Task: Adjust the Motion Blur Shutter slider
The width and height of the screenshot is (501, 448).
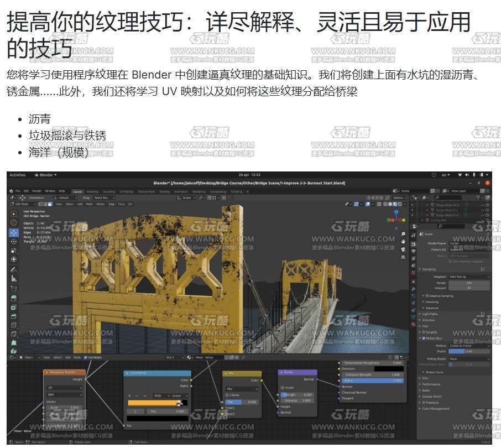Action: [x=469, y=352]
